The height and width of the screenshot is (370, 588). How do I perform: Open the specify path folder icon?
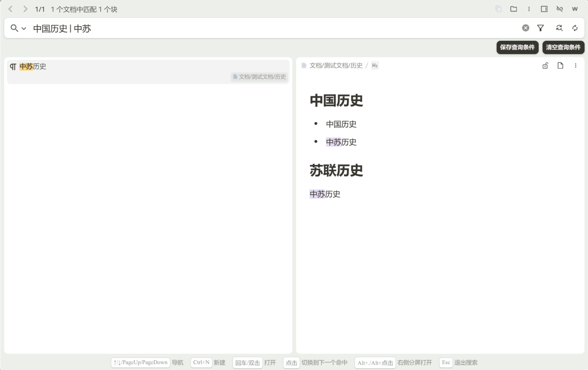coord(514,9)
